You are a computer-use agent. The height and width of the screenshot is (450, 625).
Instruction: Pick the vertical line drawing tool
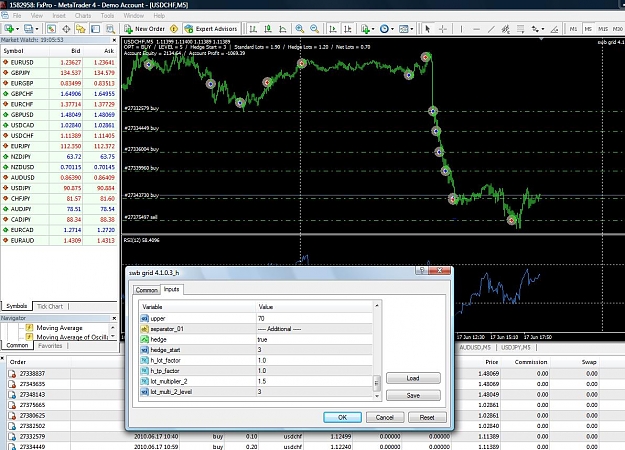tap(461, 29)
